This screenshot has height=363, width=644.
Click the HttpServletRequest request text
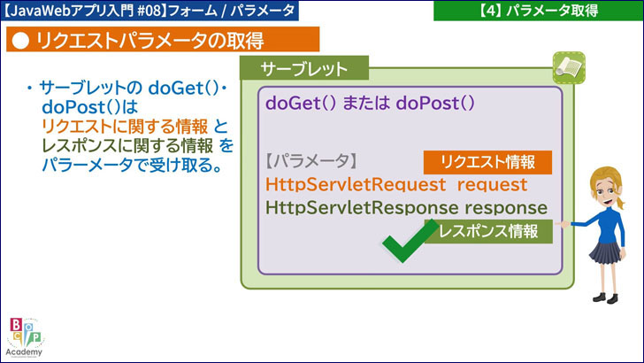click(x=395, y=186)
